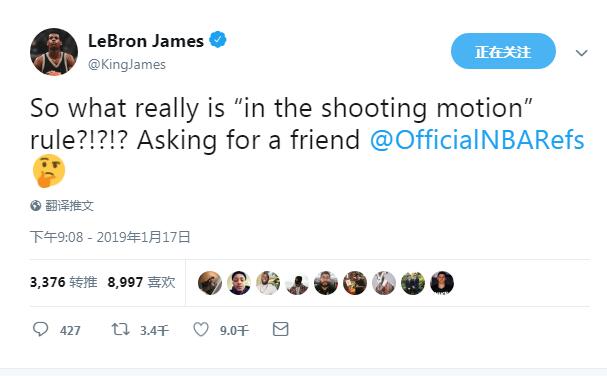Viewport: 607px width, 376px height.
Task: Open the first liker's avatar
Action: (x=210, y=283)
